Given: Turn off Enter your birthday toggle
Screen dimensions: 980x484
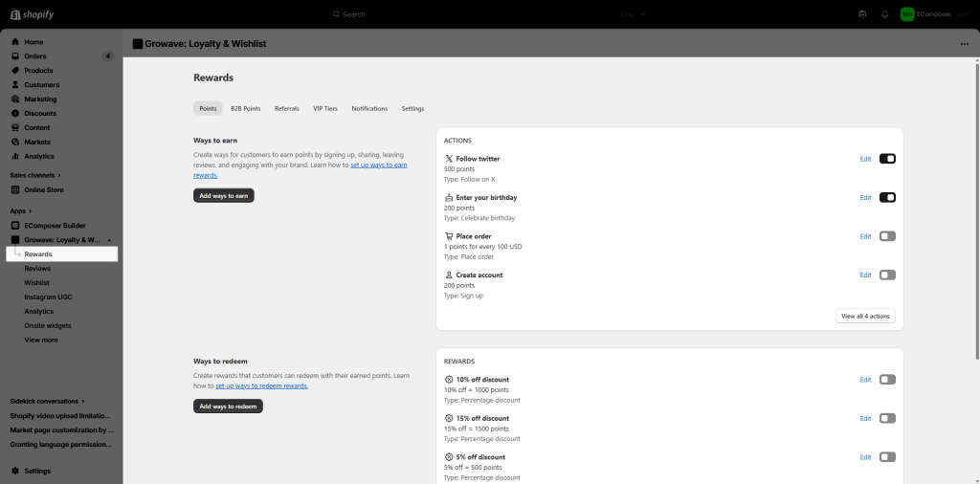Looking at the screenshot, I should tap(886, 198).
